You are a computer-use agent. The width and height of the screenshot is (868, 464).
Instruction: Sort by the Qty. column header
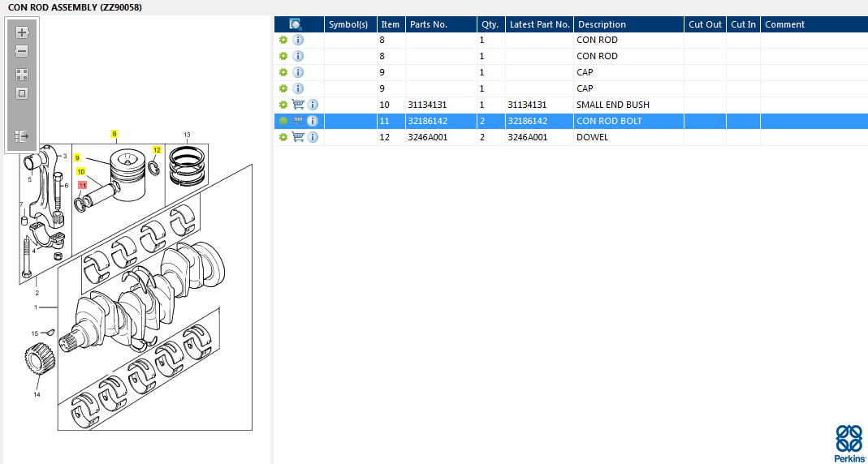491,24
